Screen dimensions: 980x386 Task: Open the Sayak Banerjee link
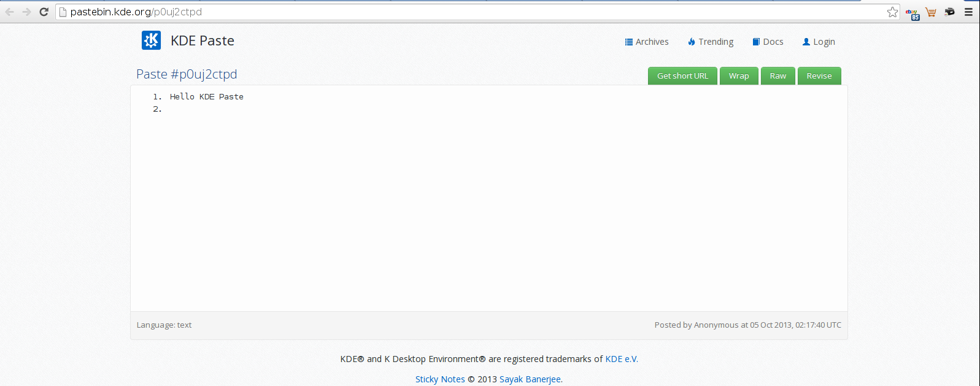pyautogui.click(x=530, y=379)
